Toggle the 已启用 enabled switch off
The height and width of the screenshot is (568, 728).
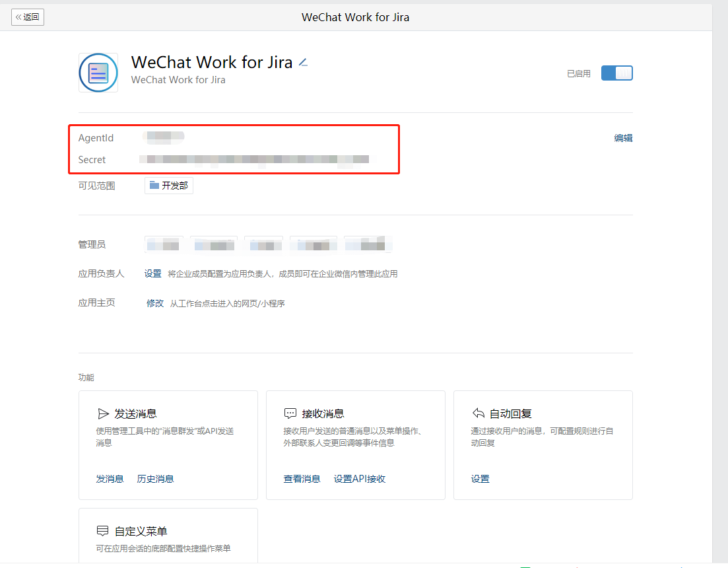[616, 73]
